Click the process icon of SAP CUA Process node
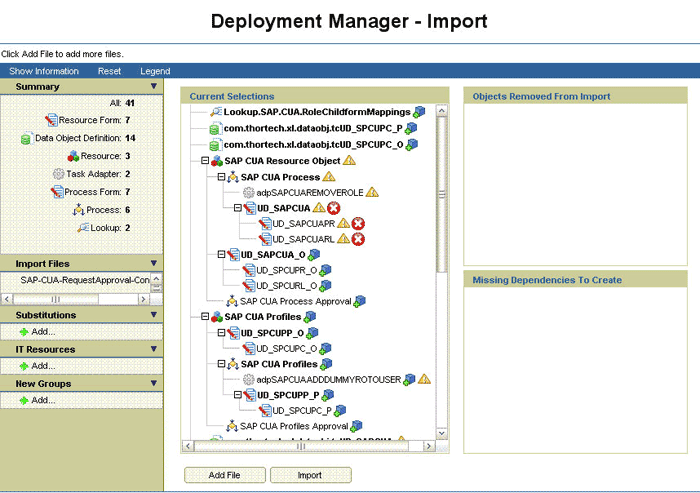 point(233,177)
